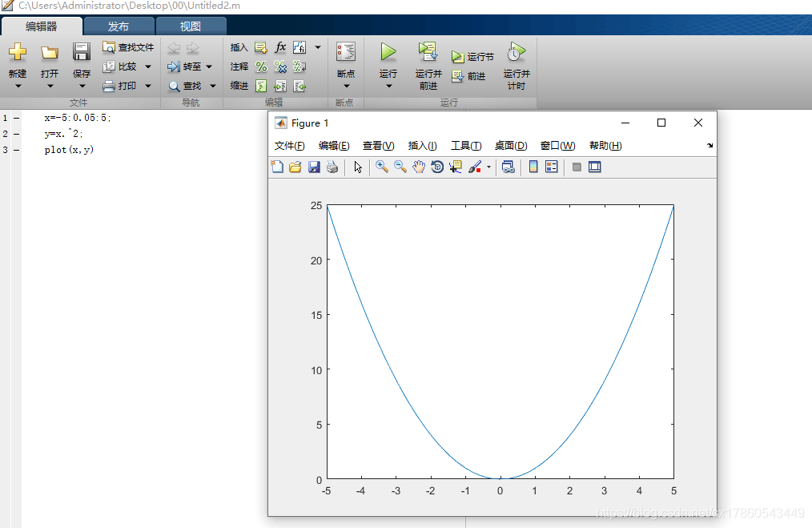Click the decrease indent icon

coord(299,86)
